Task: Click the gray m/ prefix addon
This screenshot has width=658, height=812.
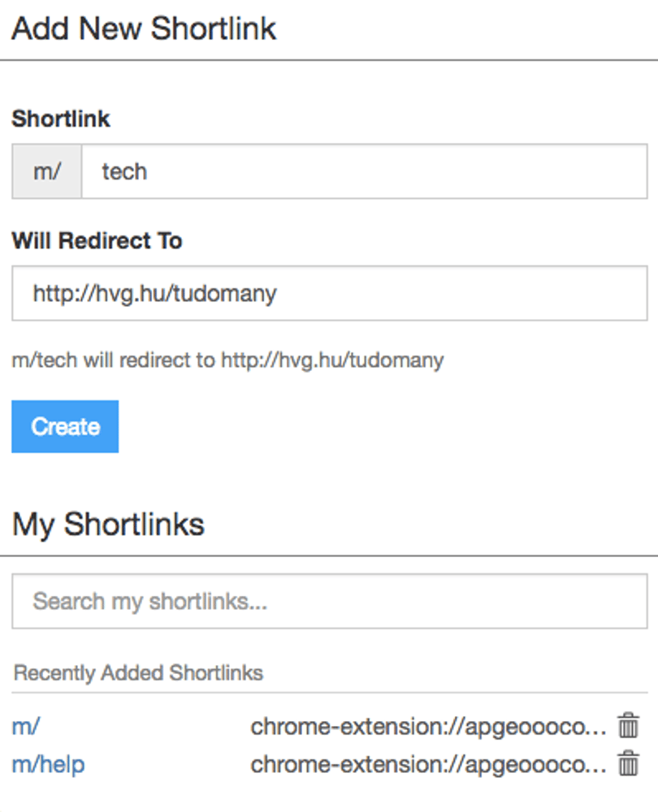Action: [46, 171]
